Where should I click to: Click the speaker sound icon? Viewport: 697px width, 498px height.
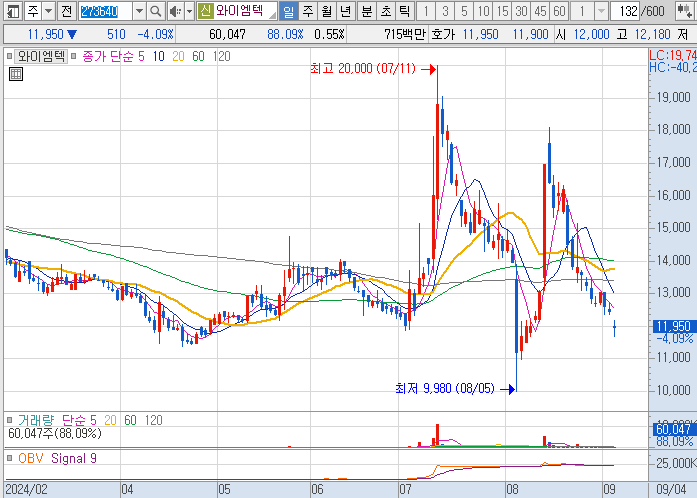coord(176,11)
